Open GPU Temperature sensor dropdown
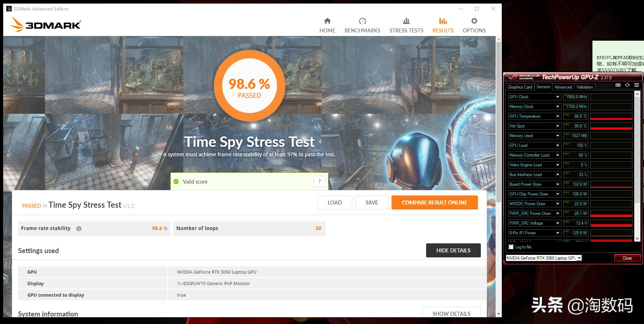 click(x=558, y=116)
